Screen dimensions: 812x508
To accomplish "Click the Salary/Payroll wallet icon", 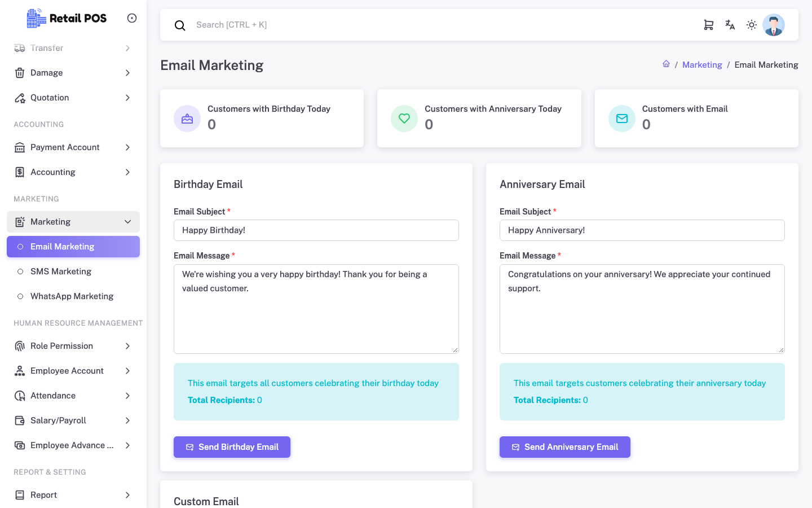I will 20,421.
